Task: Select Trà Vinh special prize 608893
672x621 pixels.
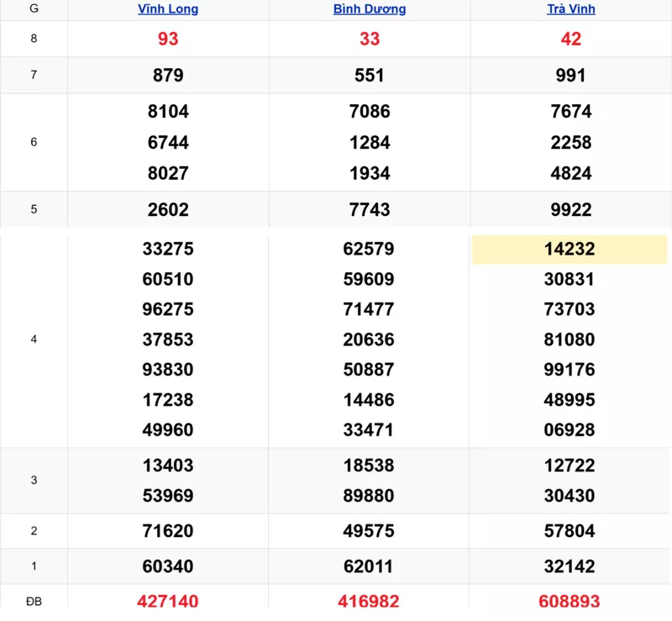Action: [x=570, y=601]
